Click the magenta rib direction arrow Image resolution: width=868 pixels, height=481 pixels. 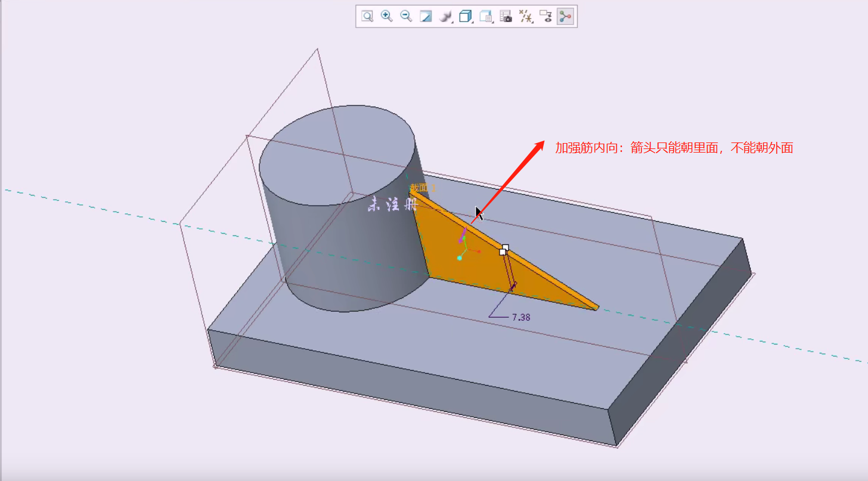[x=462, y=235]
